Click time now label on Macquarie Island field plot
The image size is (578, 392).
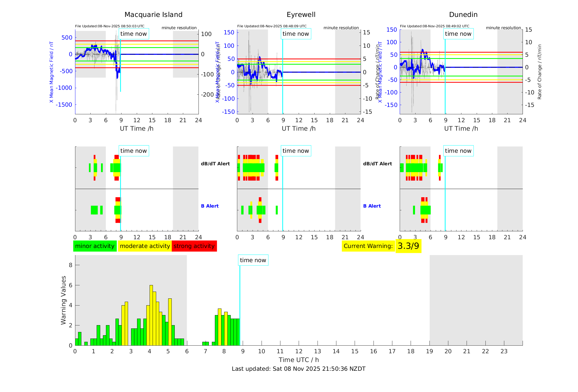134,34
